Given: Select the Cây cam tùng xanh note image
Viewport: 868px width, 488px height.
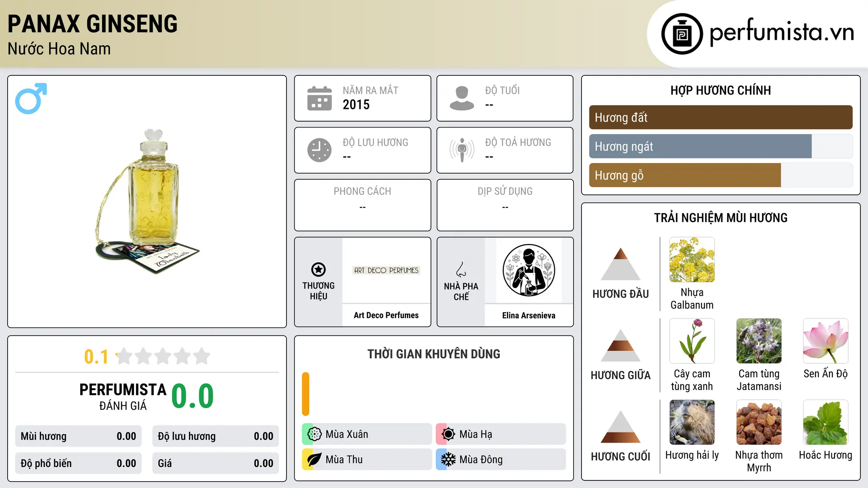Looking at the screenshot, I should [692, 341].
